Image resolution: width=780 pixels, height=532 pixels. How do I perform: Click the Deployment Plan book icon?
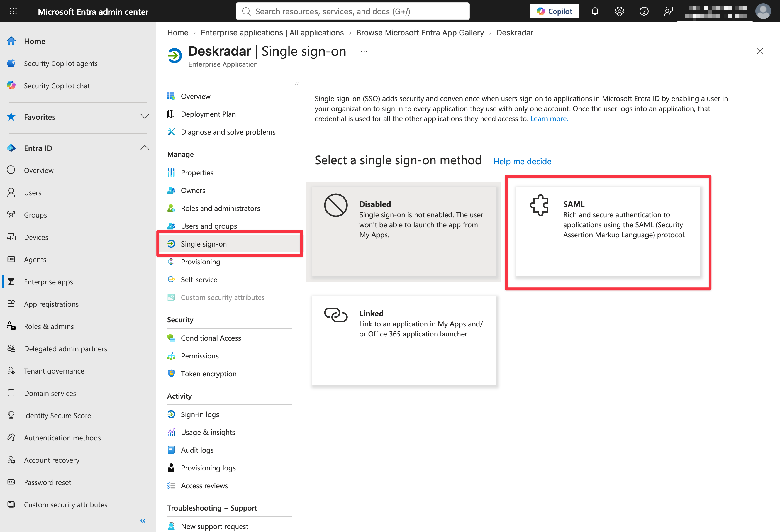tap(171, 114)
